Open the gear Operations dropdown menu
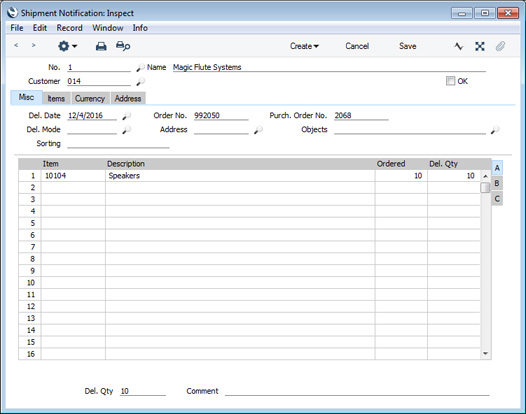Image resolution: width=526 pixels, height=414 pixels. click(x=67, y=46)
